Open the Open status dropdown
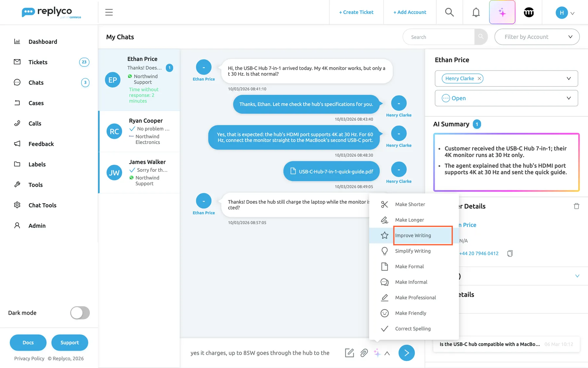588x368 pixels. tap(506, 98)
